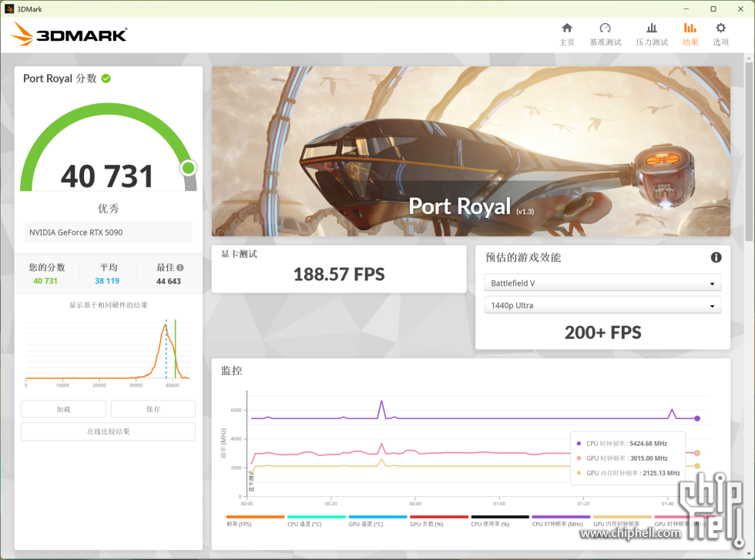This screenshot has width=755, height=560.
Task: Open the 结果 results bar chart icon
Action: (x=690, y=28)
